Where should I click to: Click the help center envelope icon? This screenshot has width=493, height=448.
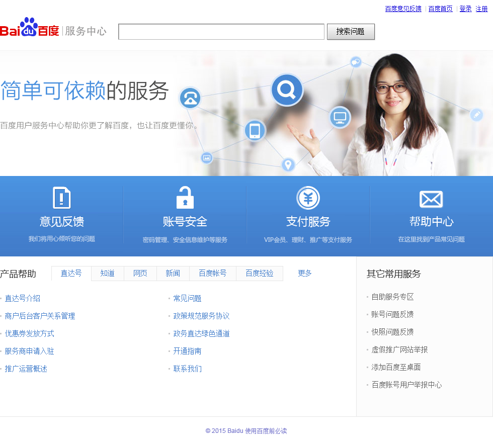coord(431,199)
